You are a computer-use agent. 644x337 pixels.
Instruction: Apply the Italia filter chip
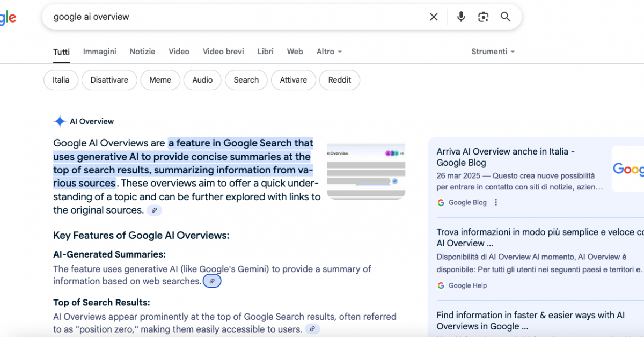click(x=61, y=80)
